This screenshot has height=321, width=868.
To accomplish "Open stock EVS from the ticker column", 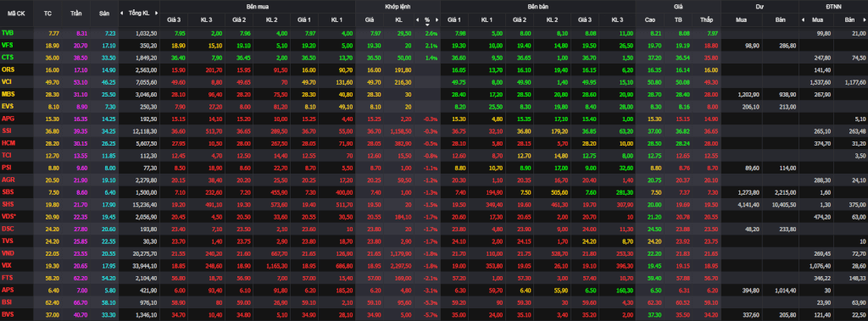I will coord(8,106).
